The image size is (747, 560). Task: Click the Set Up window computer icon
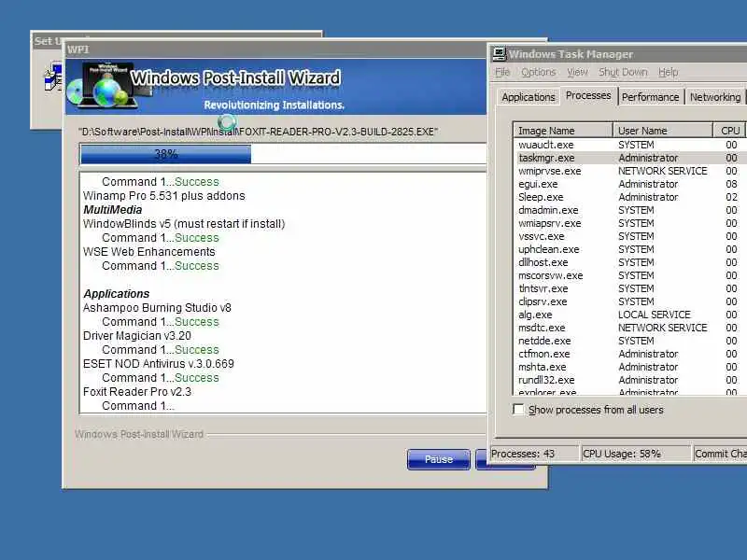click(x=53, y=77)
